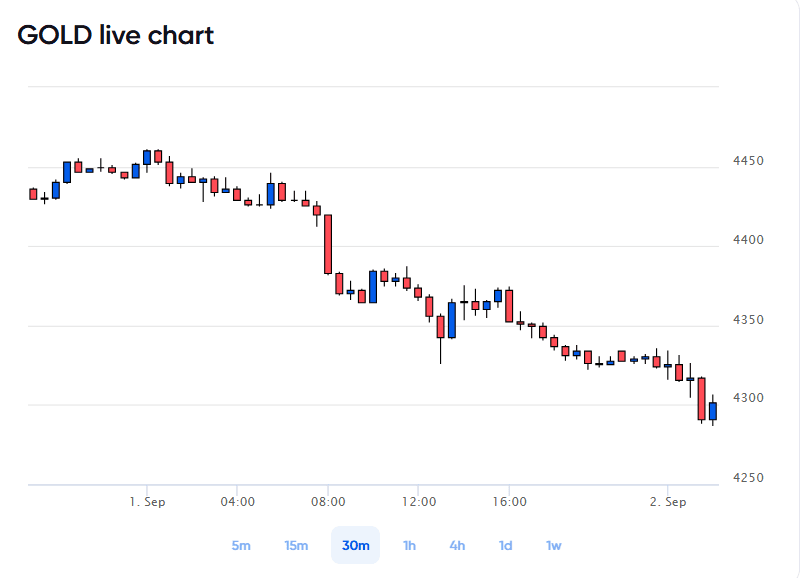Switch chart to 5m timeframe
The height and width of the screenshot is (578, 801).
241,545
